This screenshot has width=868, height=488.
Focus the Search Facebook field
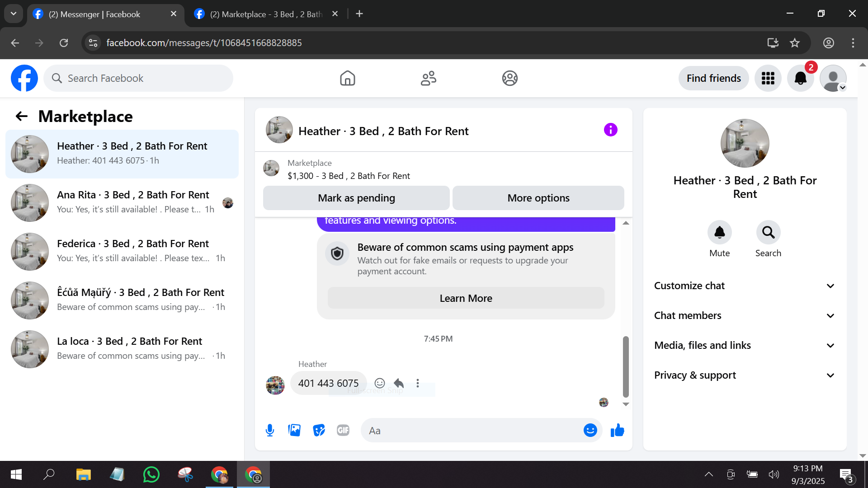[x=138, y=78]
